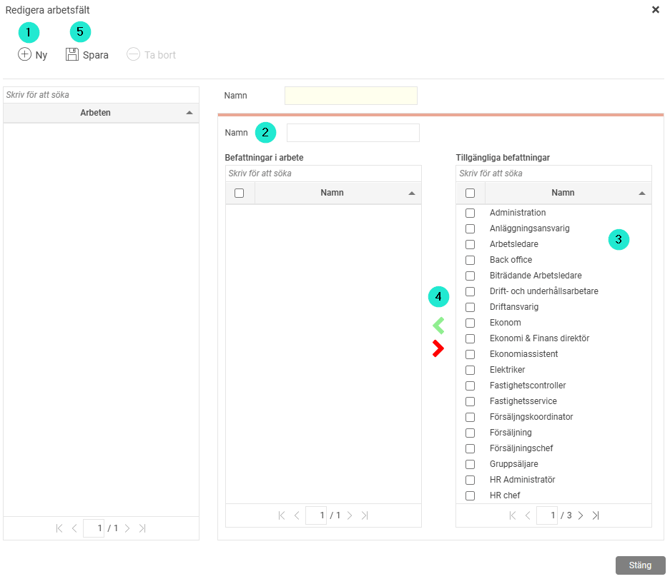The height and width of the screenshot is (579, 670).
Task: Click page number field in Befattningar i arbete
Action: pos(316,515)
